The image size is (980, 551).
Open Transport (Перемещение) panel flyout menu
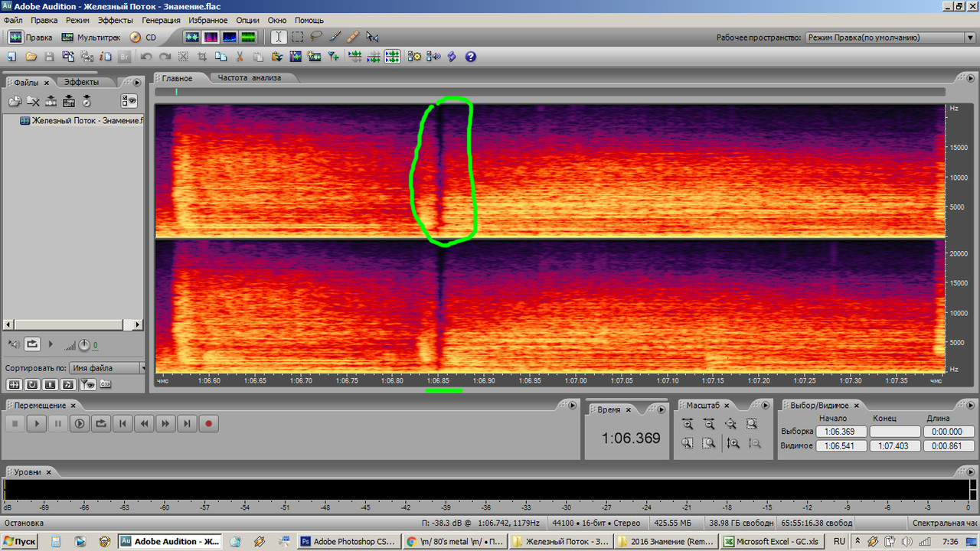pos(571,406)
